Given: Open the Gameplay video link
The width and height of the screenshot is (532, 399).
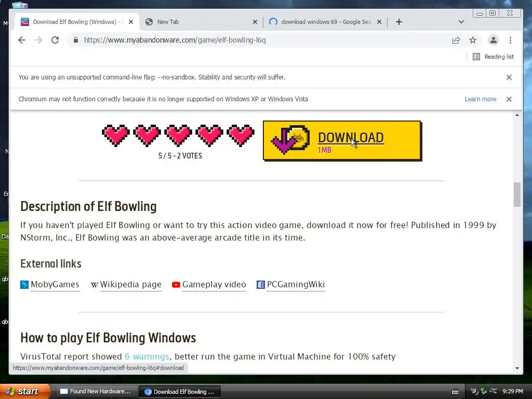Looking at the screenshot, I should [214, 284].
